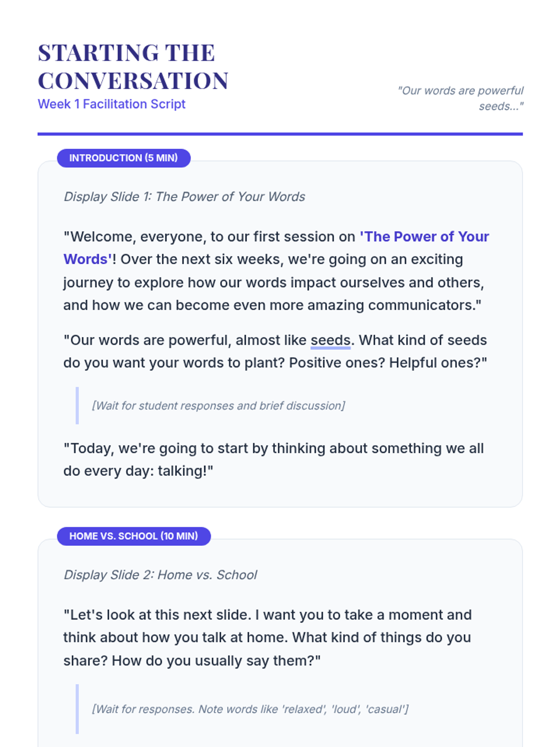560x747 pixels.
Task: Click Display Slide 2: Home vs. School line
Action: tap(160, 575)
